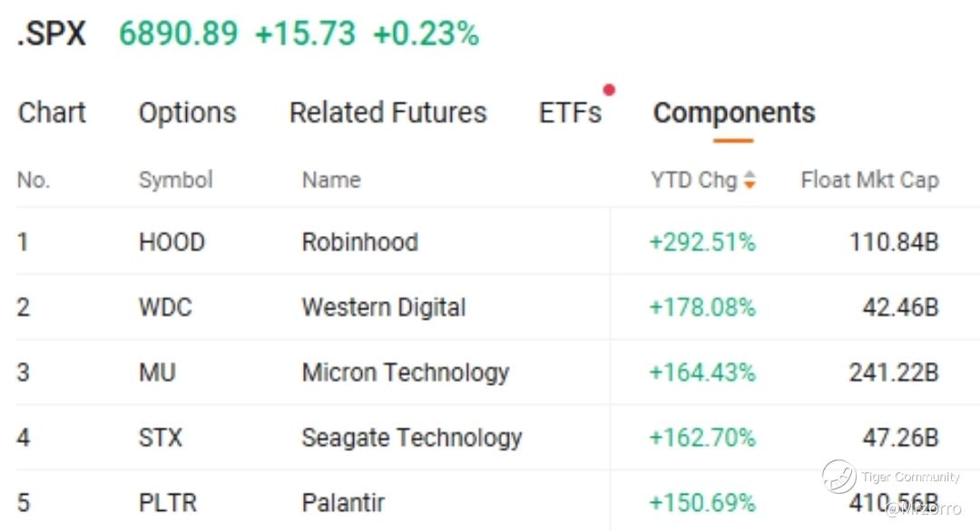The height and width of the screenshot is (531, 980).
Task: Click the .SPX index title
Action: click(x=52, y=34)
